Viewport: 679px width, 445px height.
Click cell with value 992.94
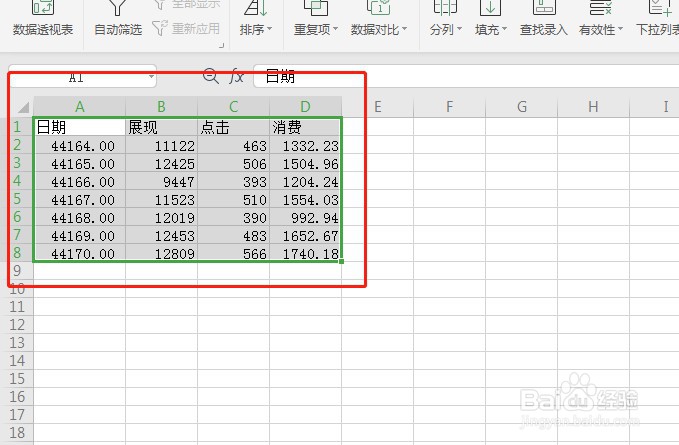pyautogui.click(x=305, y=217)
